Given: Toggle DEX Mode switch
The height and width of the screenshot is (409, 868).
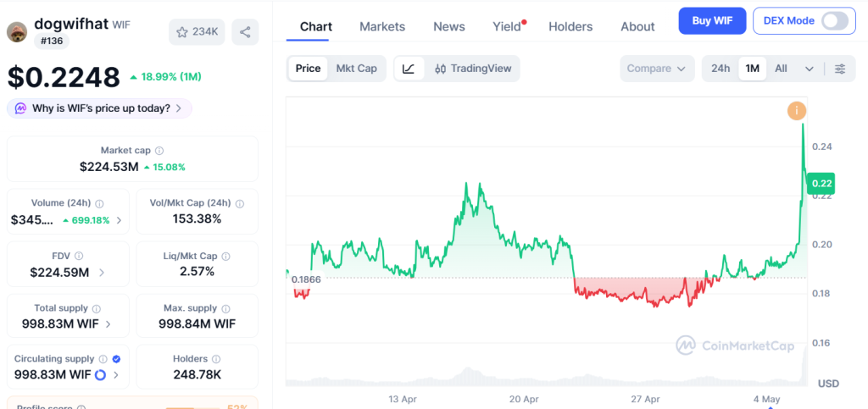Looking at the screenshot, I should coord(834,21).
